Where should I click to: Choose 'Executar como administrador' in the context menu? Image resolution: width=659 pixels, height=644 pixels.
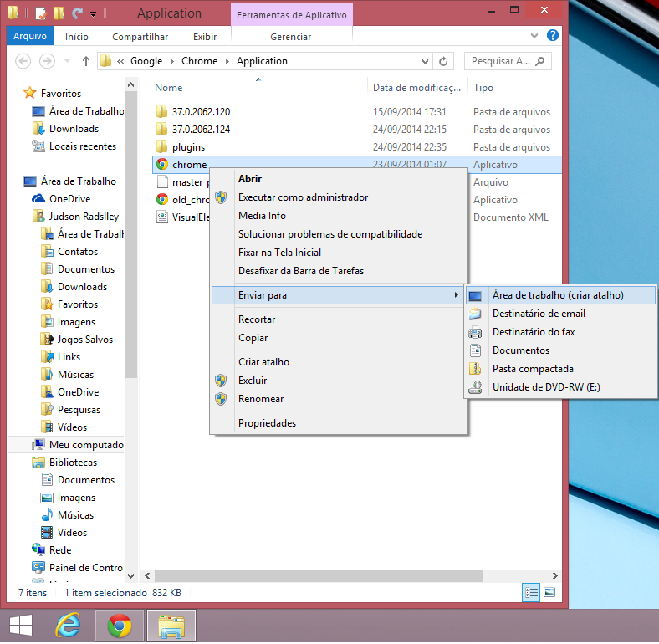(x=303, y=197)
